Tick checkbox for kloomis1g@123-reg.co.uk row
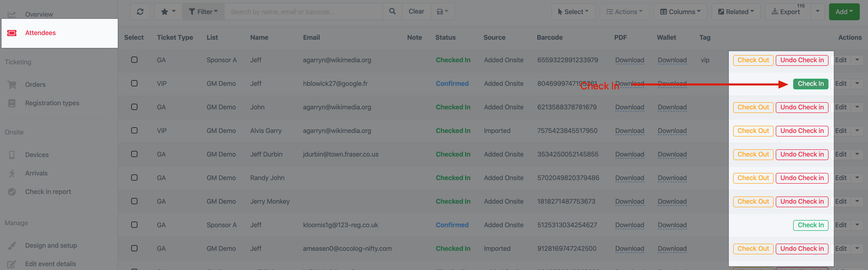 pyautogui.click(x=134, y=225)
